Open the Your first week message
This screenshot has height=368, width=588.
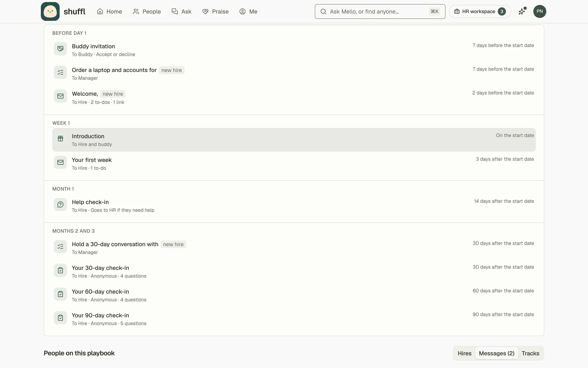tap(294, 164)
